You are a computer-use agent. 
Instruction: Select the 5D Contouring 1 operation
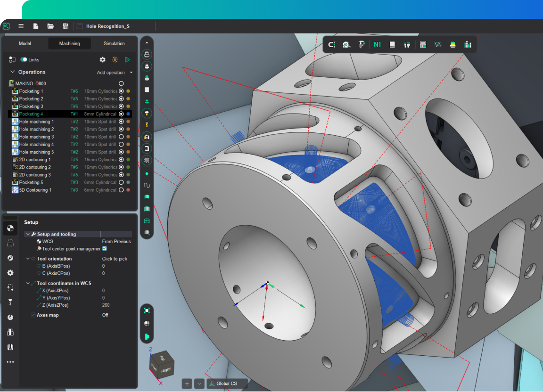pyautogui.click(x=35, y=190)
